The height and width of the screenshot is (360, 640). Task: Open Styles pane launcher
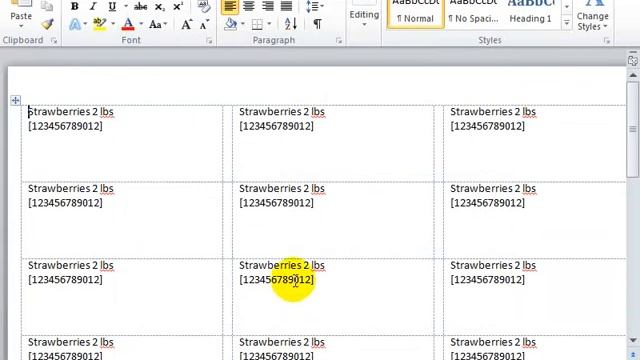(607, 40)
